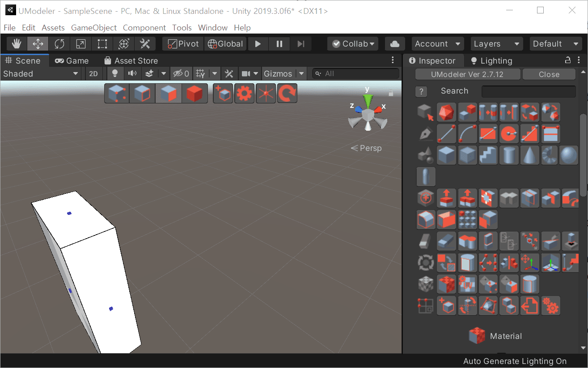Viewport: 588px width, 368px height.
Task: Switch to the Lighting tab
Action: pos(491,60)
